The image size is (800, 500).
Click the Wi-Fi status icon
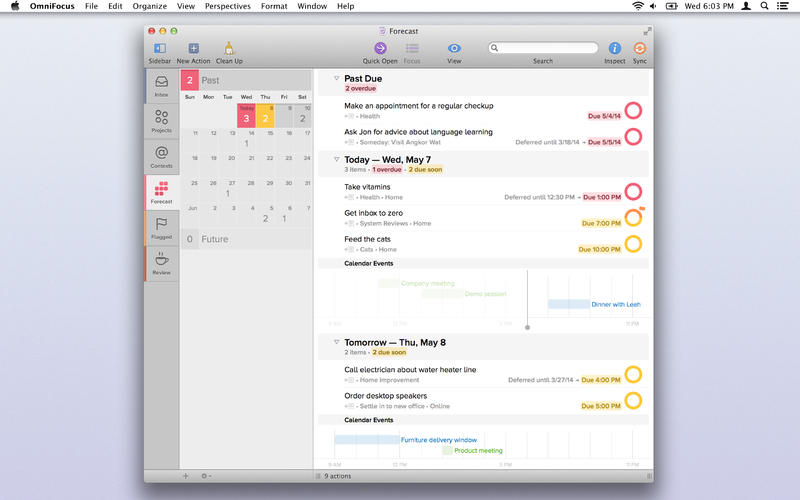tap(638, 6)
